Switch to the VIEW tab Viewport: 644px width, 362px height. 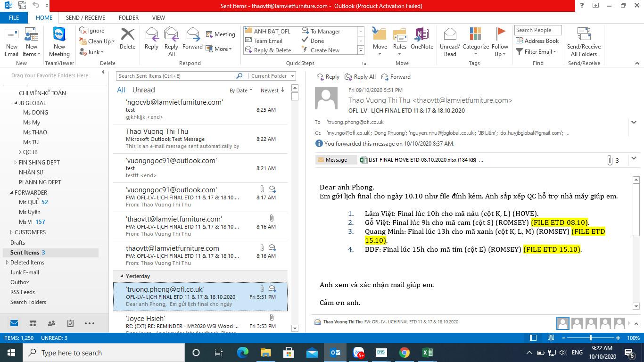tap(158, 18)
